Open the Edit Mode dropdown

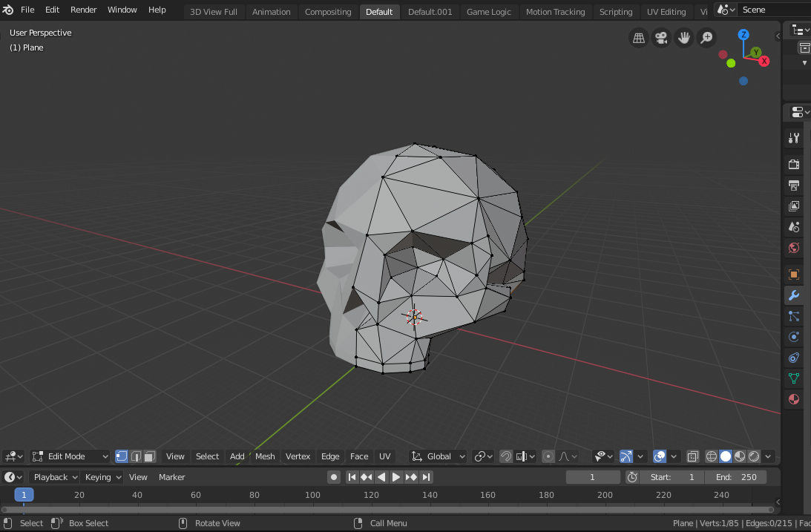70,456
